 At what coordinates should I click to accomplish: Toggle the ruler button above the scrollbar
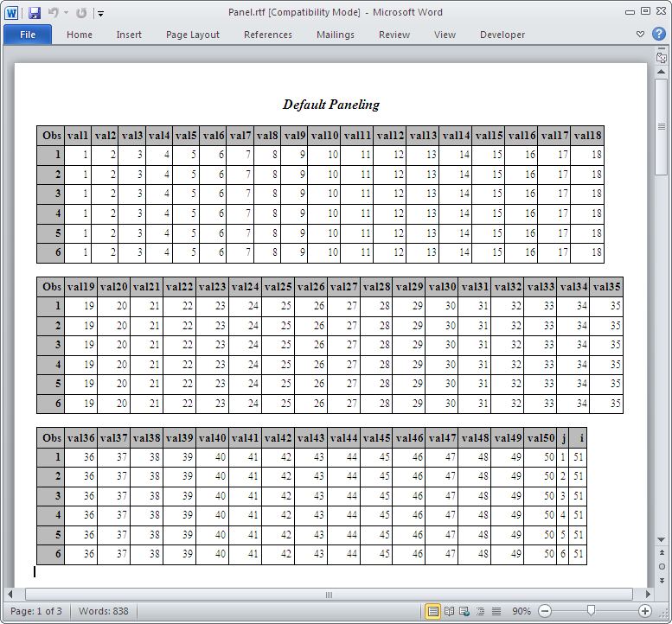coord(662,57)
